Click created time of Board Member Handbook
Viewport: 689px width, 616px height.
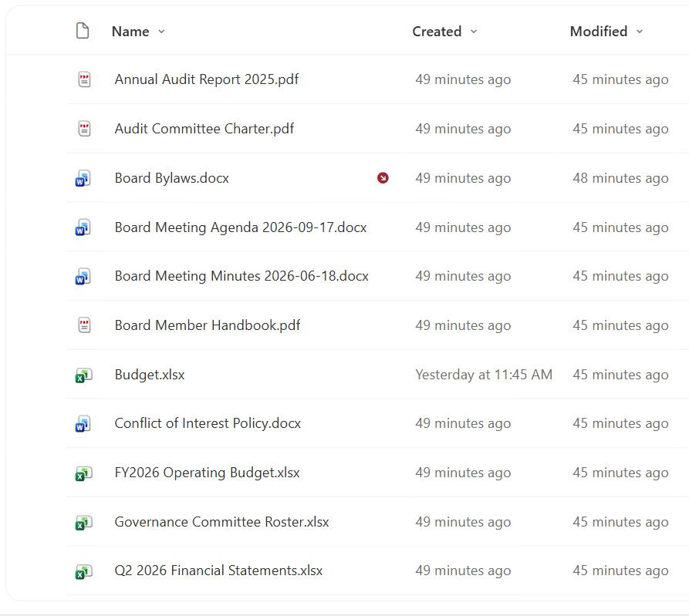tap(463, 325)
